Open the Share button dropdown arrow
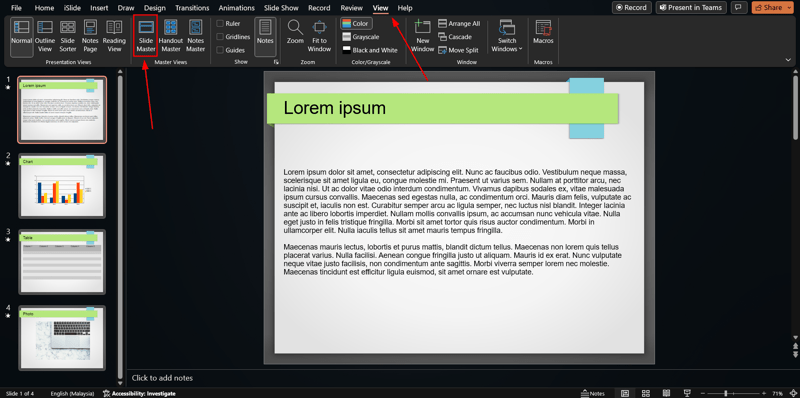Viewport: 800px width, 398px height. tap(790, 8)
